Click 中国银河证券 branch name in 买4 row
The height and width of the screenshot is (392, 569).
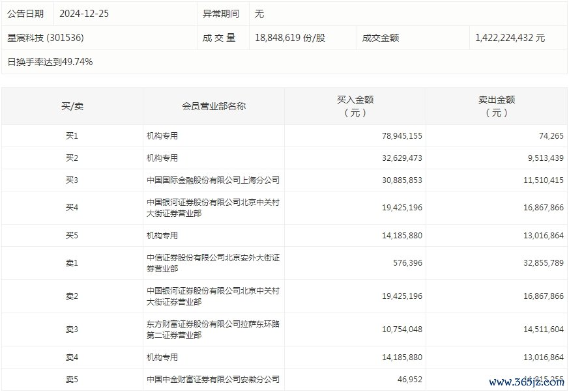click(x=213, y=208)
